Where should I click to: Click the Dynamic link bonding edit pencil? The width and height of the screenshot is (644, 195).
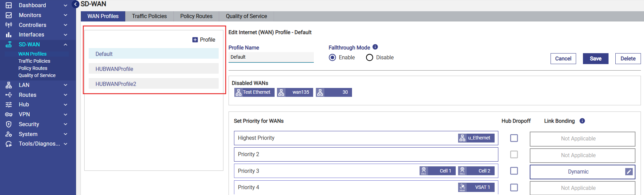point(629,171)
